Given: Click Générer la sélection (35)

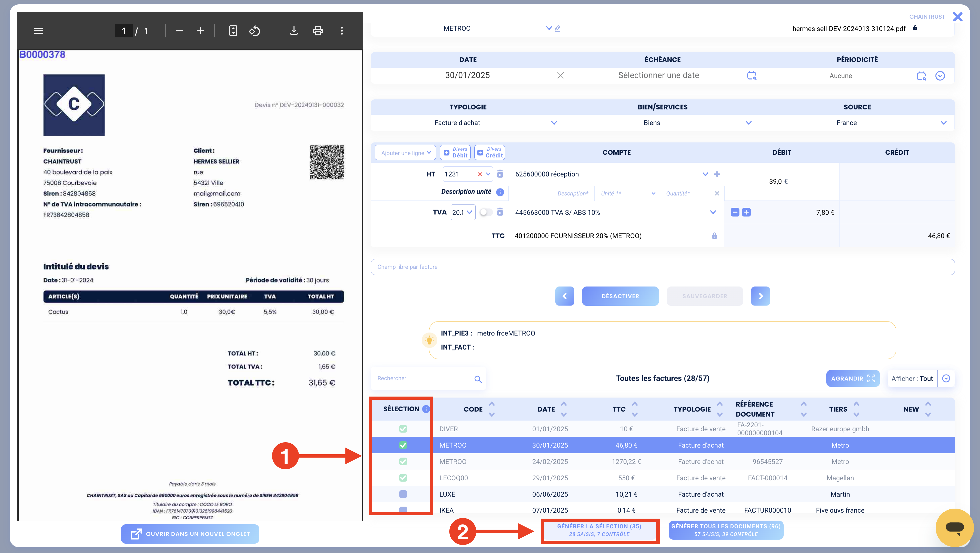Looking at the screenshot, I should point(599,530).
